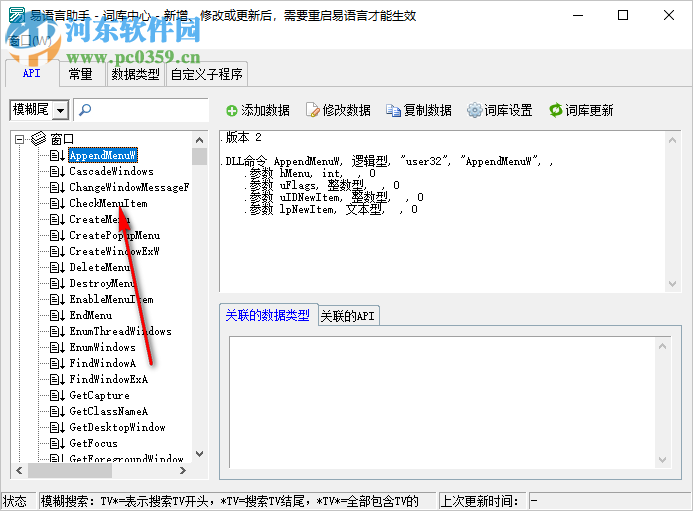Select the EnumWindows tree entry
The width and height of the screenshot is (693, 511).
point(103,347)
